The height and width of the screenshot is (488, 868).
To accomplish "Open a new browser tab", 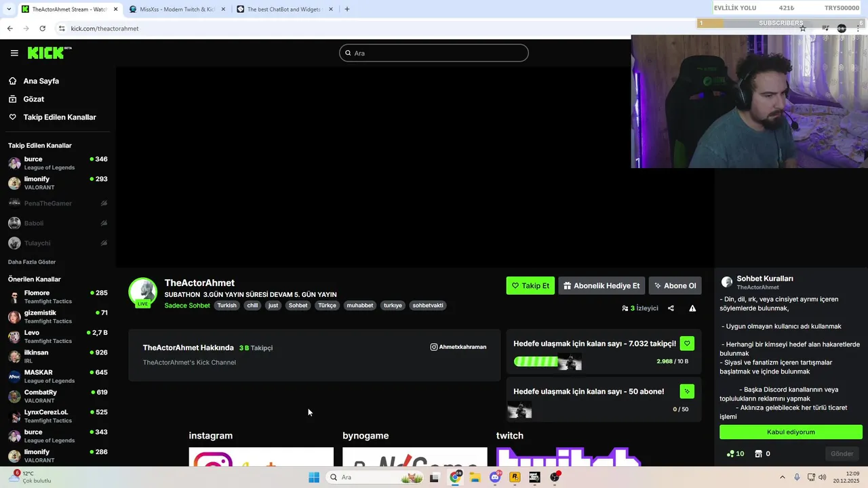I will (x=347, y=9).
